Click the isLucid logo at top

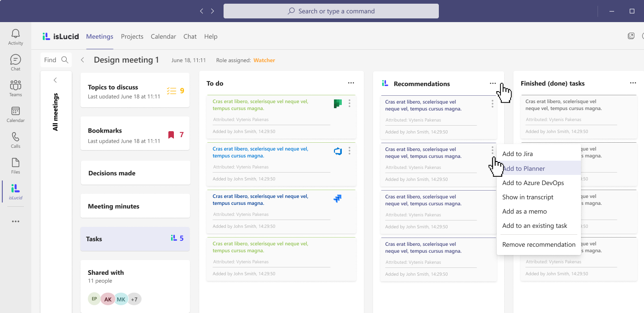pyautogui.click(x=61, y=36)
